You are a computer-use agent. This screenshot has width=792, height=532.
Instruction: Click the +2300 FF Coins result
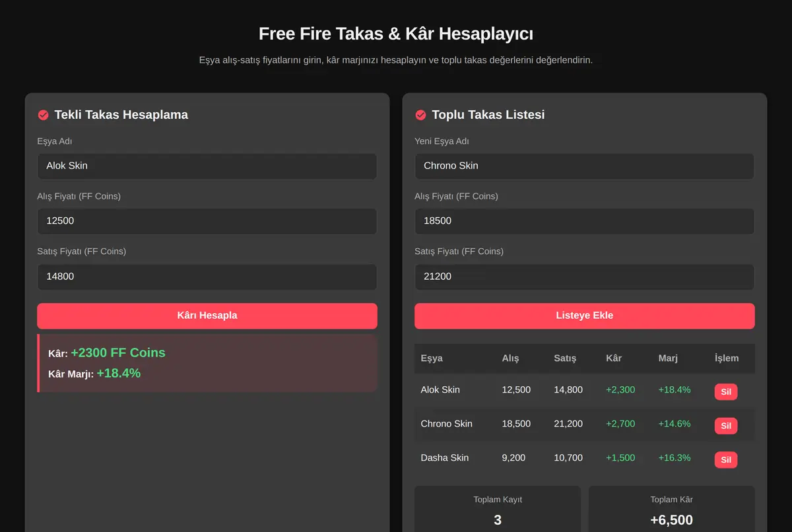coord(118,352)
